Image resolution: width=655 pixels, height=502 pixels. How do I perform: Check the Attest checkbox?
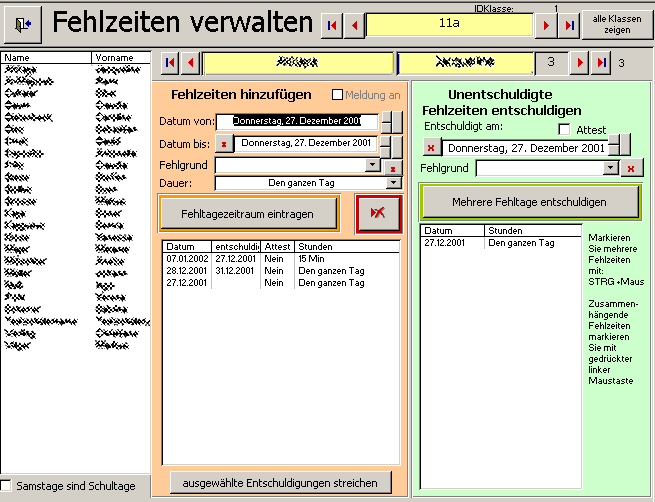565,129
